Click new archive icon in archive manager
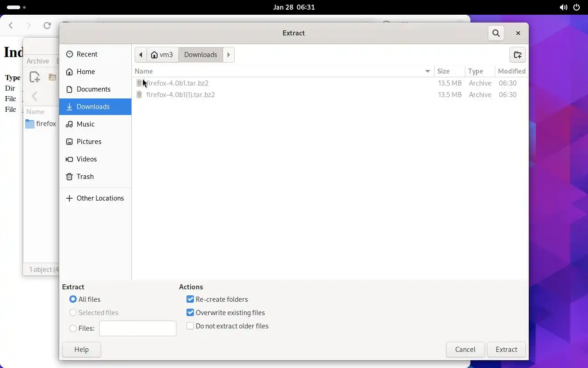Viewport: 588px width, 368px height. coord(34,77)
